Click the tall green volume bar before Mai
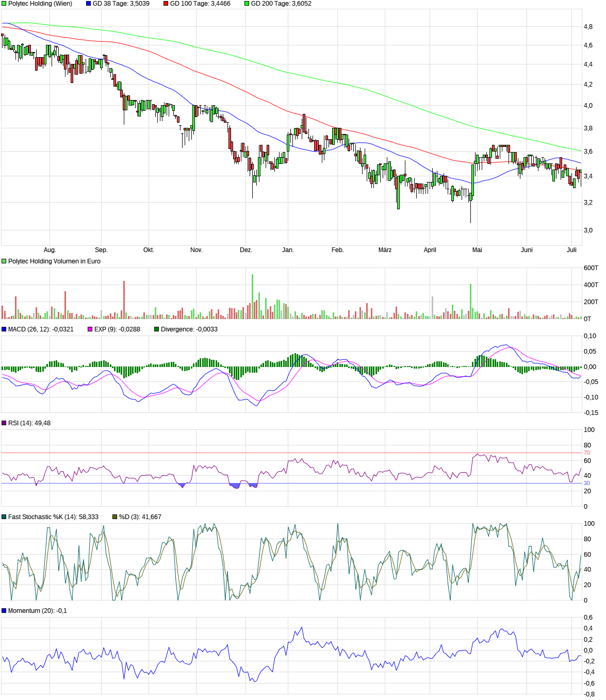 point(470,302)
